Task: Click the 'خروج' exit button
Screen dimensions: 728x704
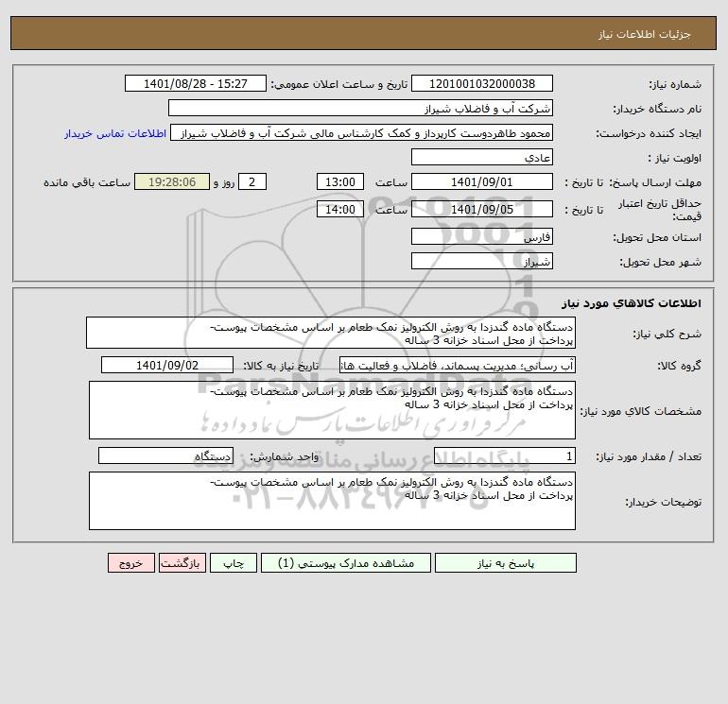Action: pyautogui.click(x=130, y=563)
